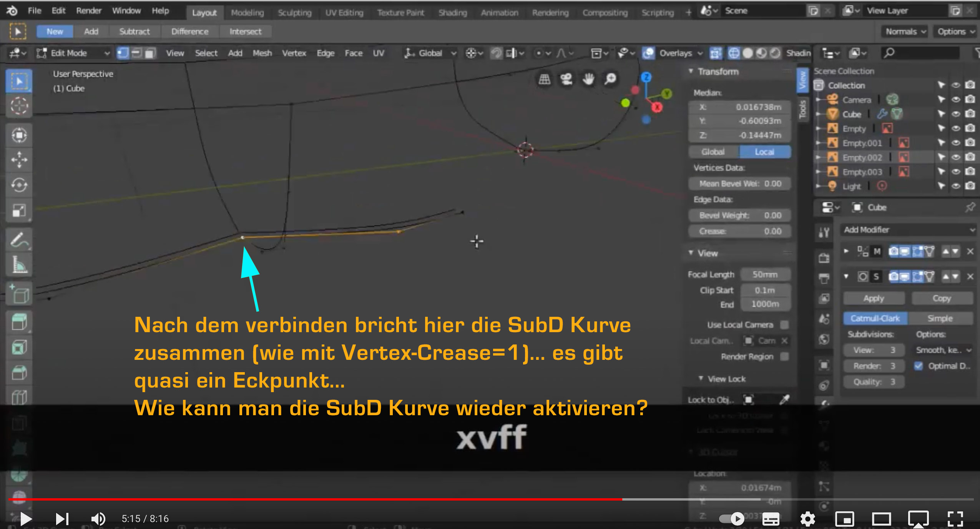The height and width of the screenshot is (529, 980).
Task: Select the Measure tool
Action: click(x=19, y=265)
